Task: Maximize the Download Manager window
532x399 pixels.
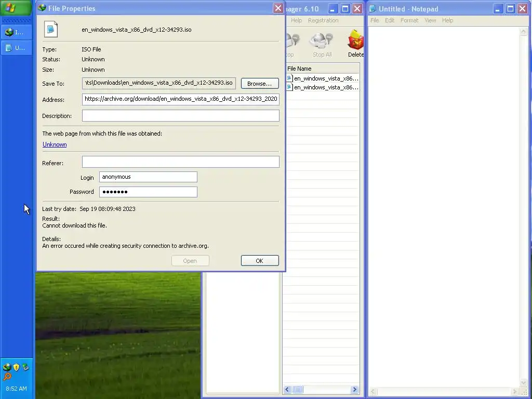Action: pyautogui.click(x=345, y=8)
